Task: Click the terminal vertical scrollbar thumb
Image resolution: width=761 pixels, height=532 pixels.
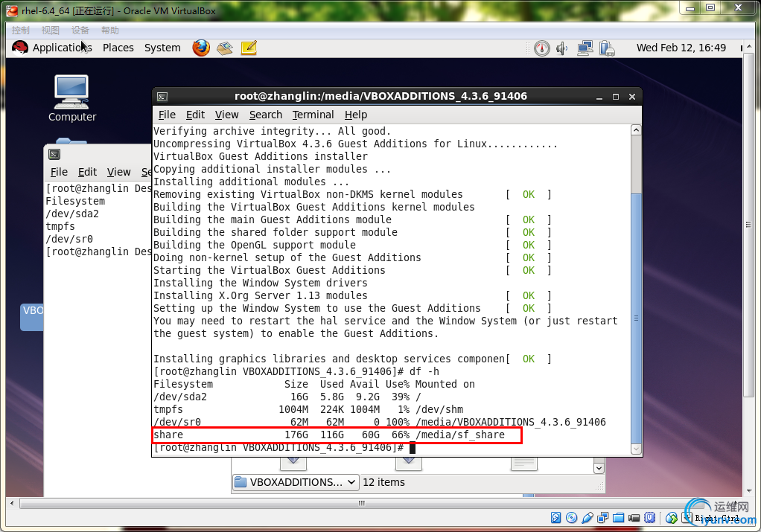Action: pyautogui.click(x=636, y=318)
